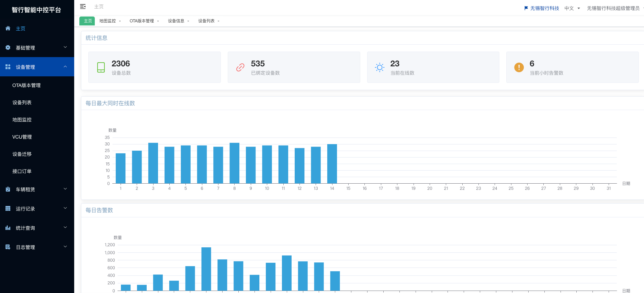
Task: Click the 智行智能中控平台 logo title
Action: [x=36, y=10]
